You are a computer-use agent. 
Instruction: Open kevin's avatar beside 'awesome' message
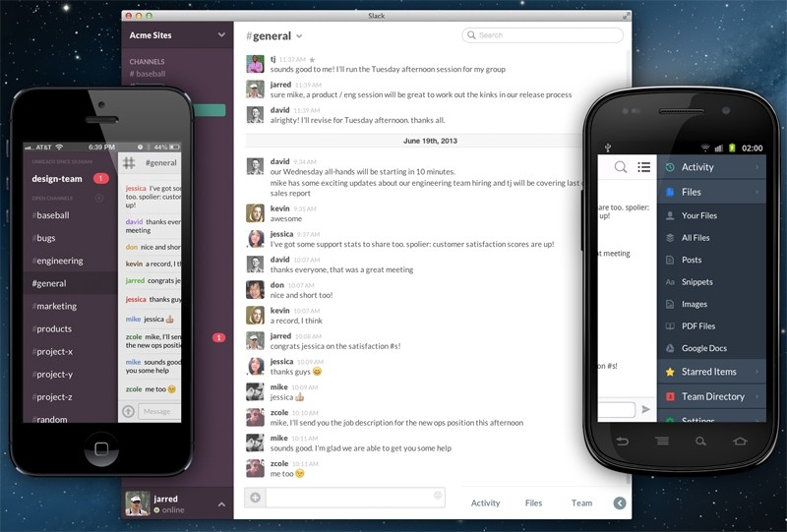point(255,213)
